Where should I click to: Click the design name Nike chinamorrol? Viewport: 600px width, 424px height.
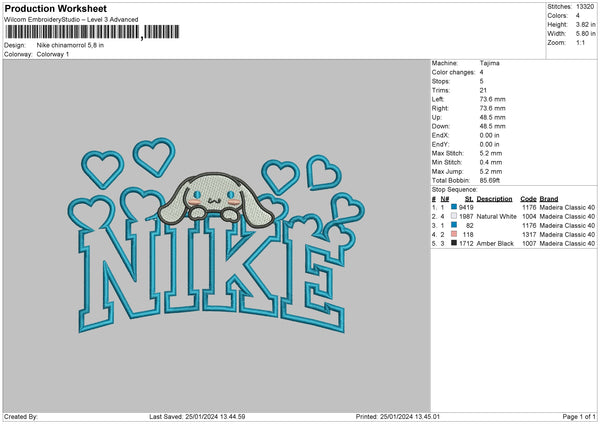pyautogui.click(x=70, y=46)
